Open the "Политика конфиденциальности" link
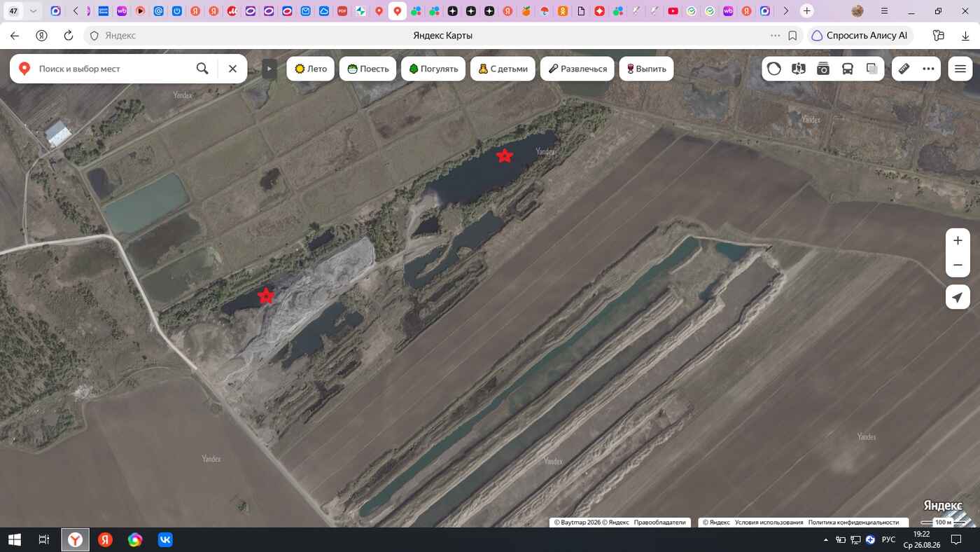This screenshot has height=552, width=980. 853,523
